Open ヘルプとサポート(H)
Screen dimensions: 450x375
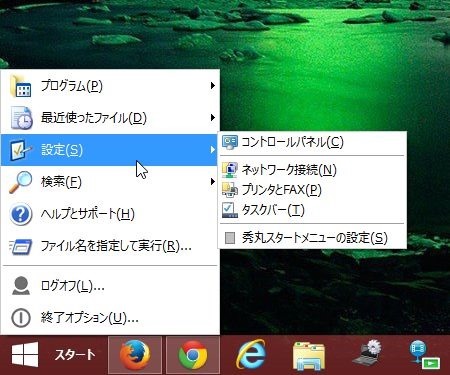click(x=110, y=214)
